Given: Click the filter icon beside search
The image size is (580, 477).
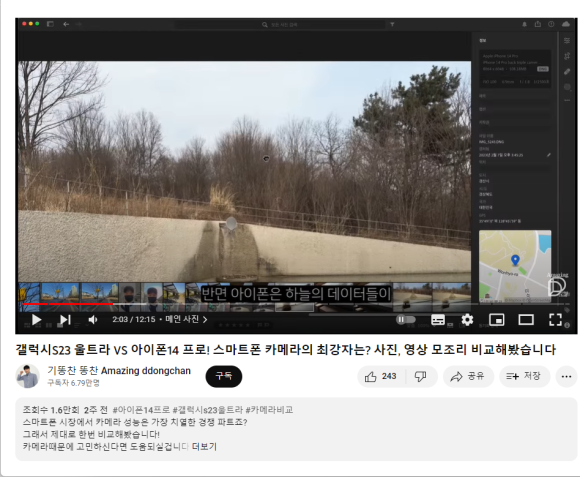Looking at the screenshot, I should point(392,24).
